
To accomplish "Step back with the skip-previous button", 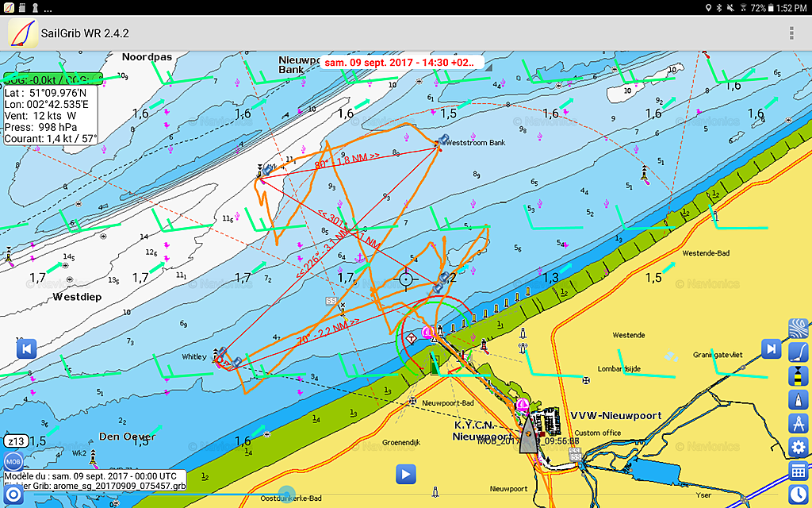I will click(26, 349).
